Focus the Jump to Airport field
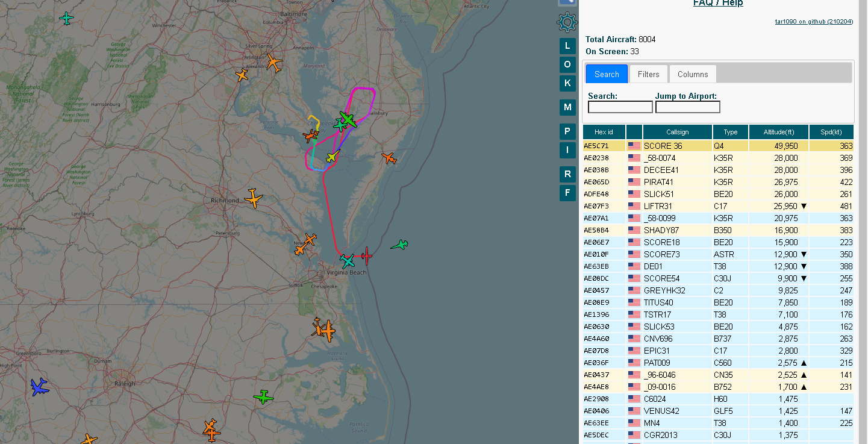The image size is (868, 444). pyautogui.click(x=687, y=107)
